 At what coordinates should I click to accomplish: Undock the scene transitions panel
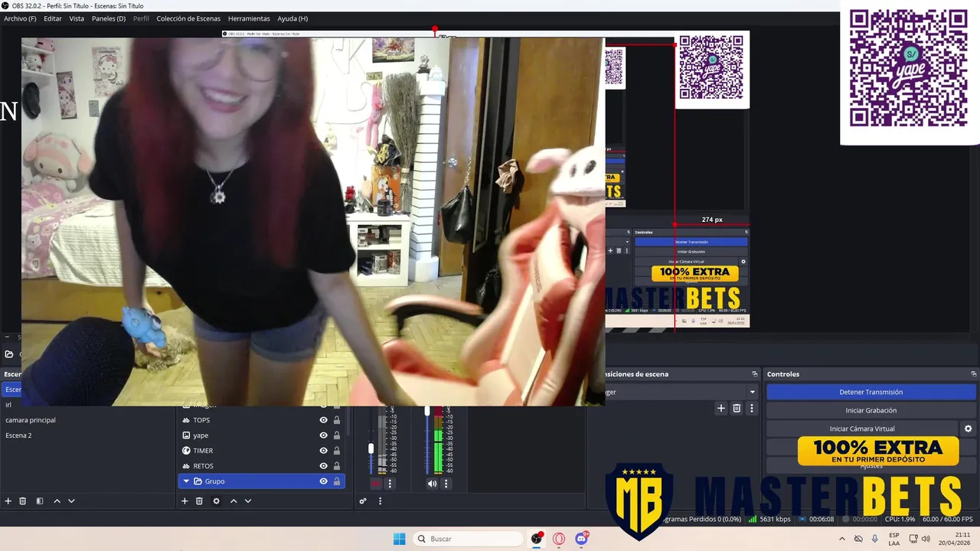click(x=754, y=374)
